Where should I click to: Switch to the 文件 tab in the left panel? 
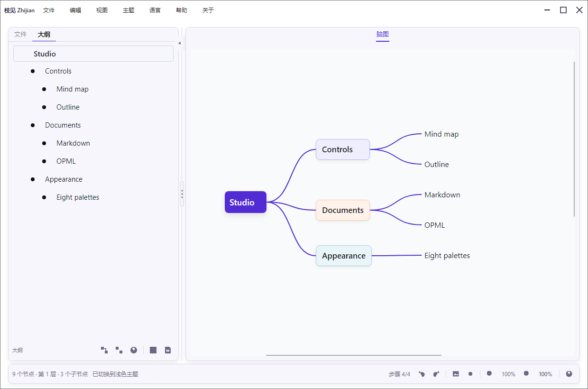coord(20,34)
